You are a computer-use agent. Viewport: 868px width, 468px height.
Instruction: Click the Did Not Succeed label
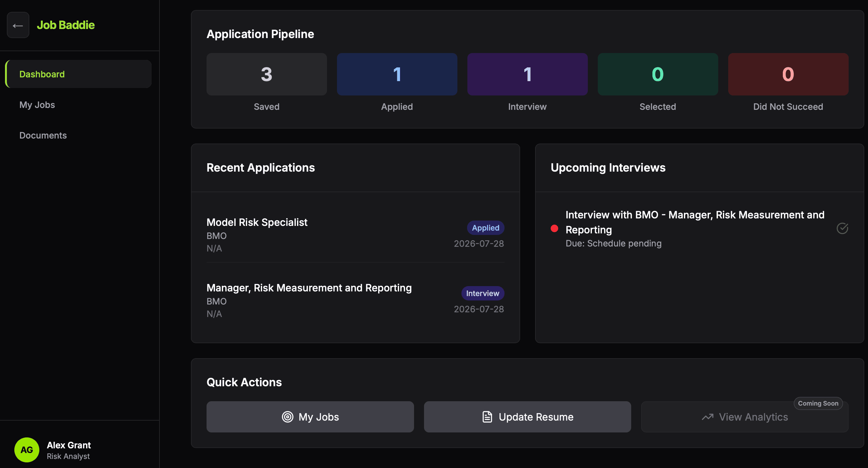click(x=788, y=106)
